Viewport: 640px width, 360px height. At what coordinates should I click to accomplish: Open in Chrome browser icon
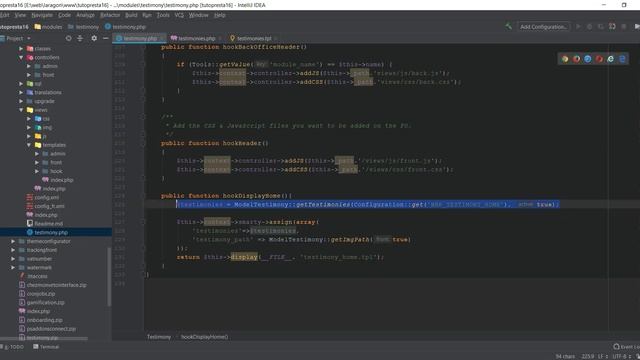point(565,59)
